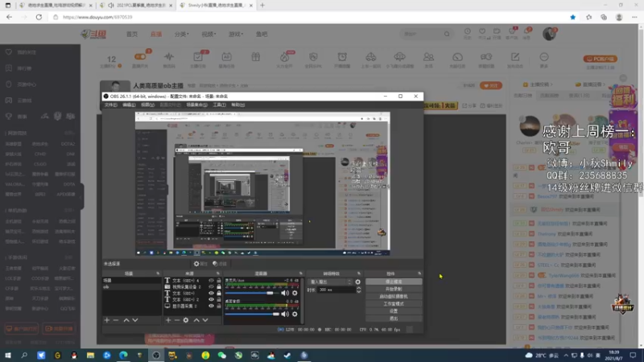Open Douyu 视频 dropdown in top navigation
The image size is (644, 362).
coord(208,34)
